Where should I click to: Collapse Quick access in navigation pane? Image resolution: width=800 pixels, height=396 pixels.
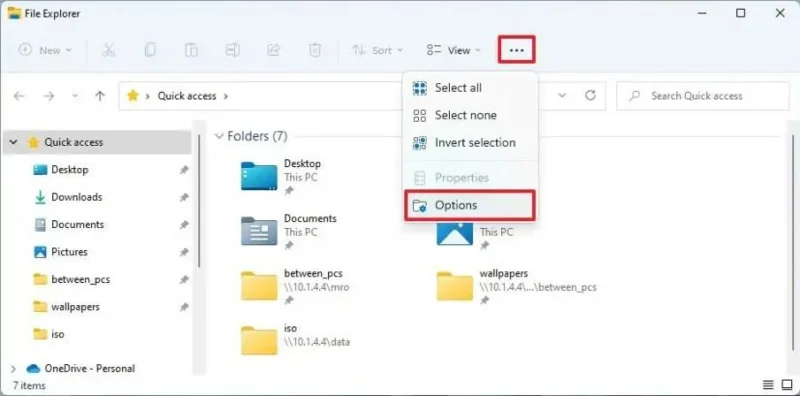[13, 142]
